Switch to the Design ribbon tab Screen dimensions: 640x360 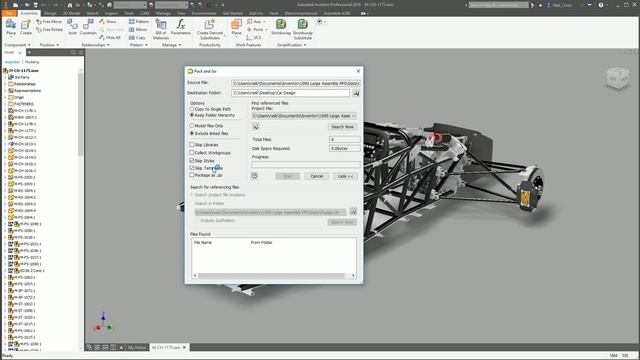(x=50, y=13)
